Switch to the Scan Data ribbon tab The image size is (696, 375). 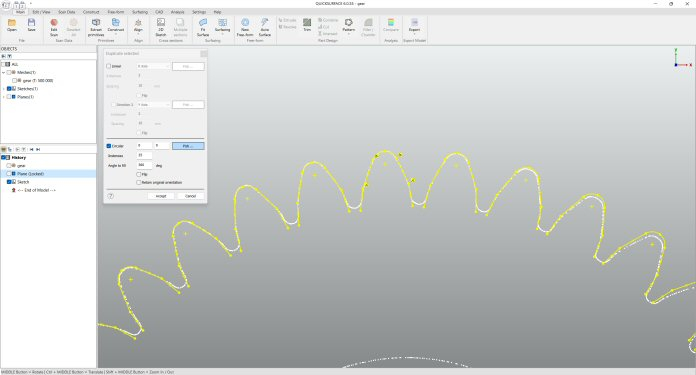(x=67, y=12)
